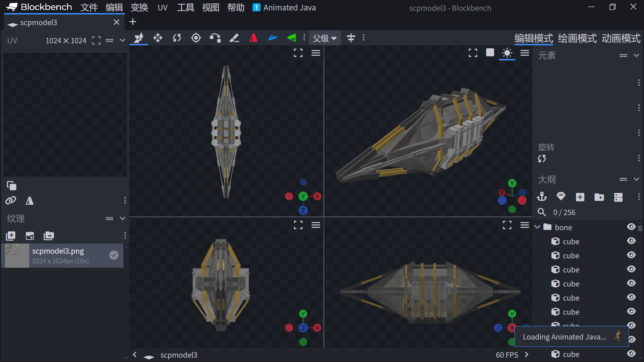Image resolution: width=644 pixels, height=362 pixels.
Task: Select the Pivot tool in toolbar
Action: click(196, 38)
